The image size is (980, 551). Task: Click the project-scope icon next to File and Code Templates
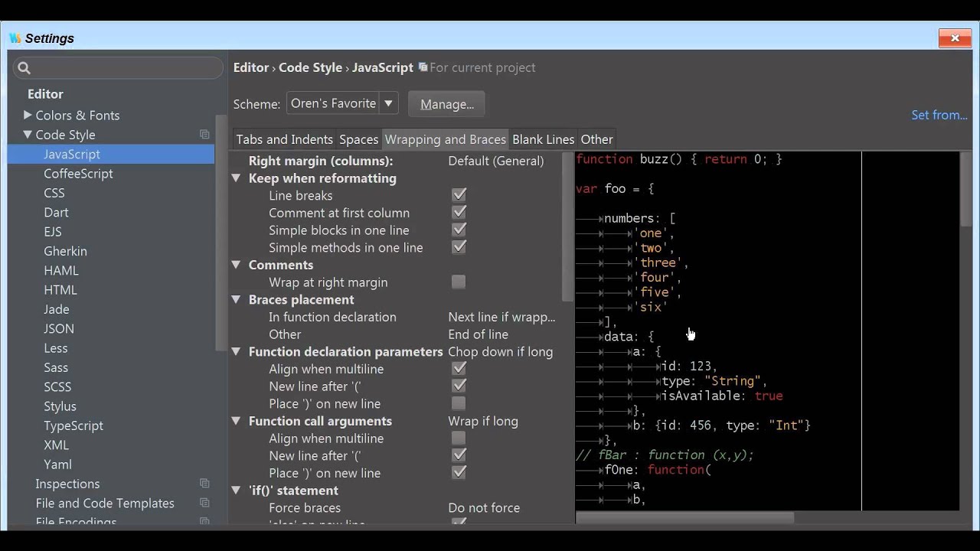(204, 503)
